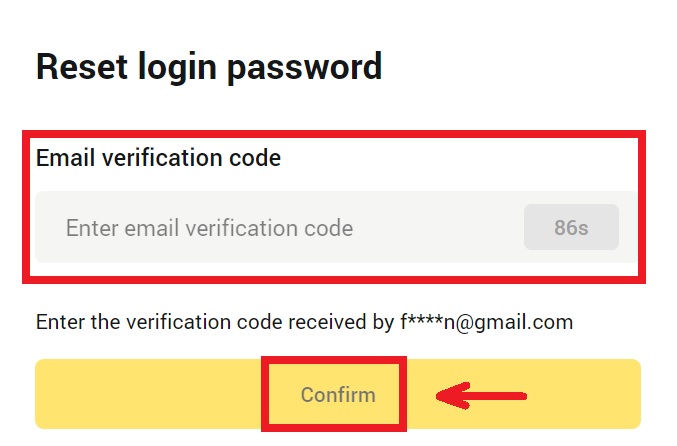This screenshot has height=446, width=677.
Task: Click the email verification code input field
Action: 280,228
